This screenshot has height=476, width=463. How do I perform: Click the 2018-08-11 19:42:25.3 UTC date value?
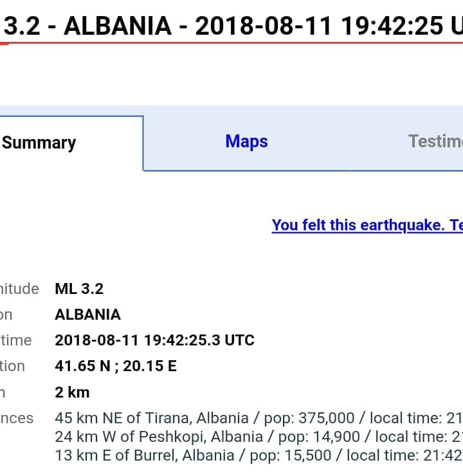pos(154,340)
